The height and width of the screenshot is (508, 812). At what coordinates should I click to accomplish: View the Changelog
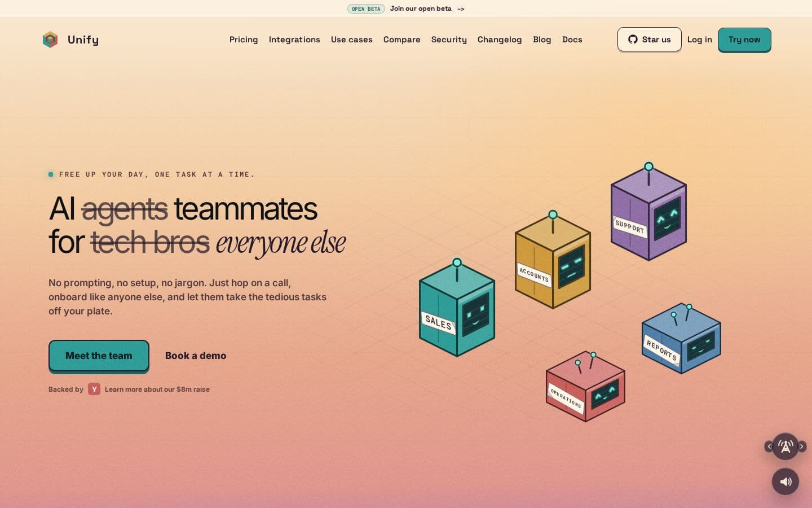coord(500,40)
